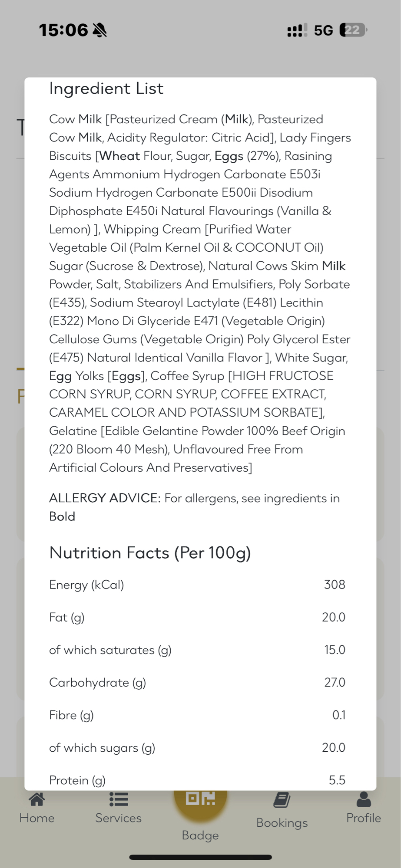This screenshot has height=868, width=401.
Task: Select the Home tab label
Action: click(37, 818)
